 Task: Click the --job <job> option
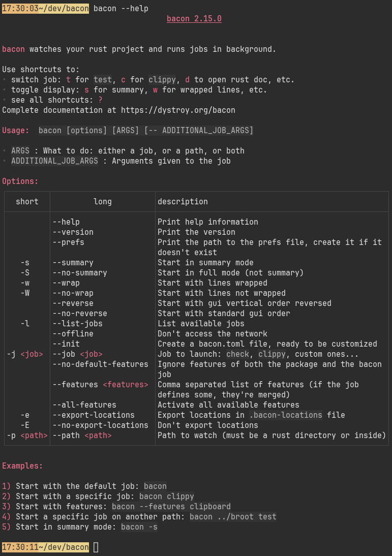click(x=77, y=354)
